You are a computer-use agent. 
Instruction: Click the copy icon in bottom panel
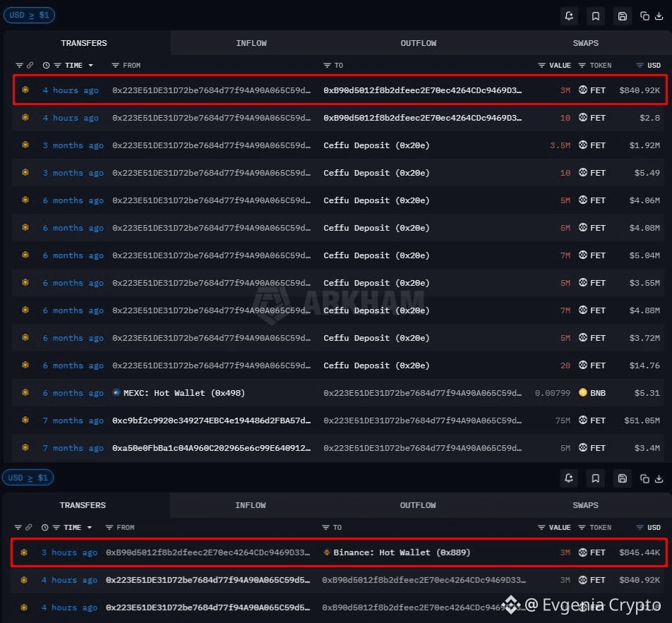pyautogui.click(x=644, y=478)
